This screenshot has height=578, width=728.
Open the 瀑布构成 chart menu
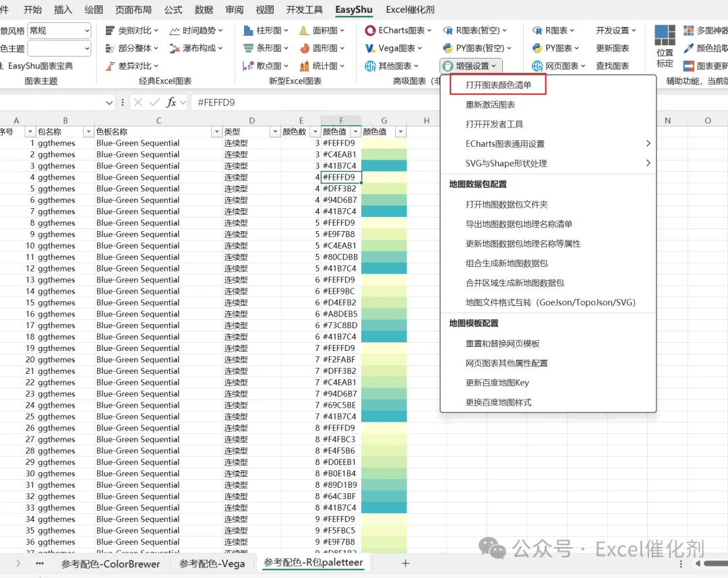tap(196, 49)
